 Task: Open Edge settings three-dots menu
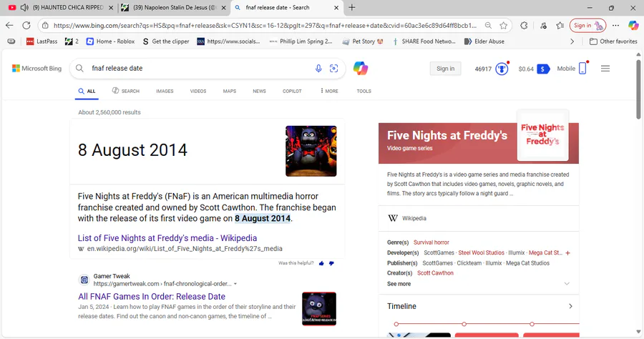coord(615,26)
